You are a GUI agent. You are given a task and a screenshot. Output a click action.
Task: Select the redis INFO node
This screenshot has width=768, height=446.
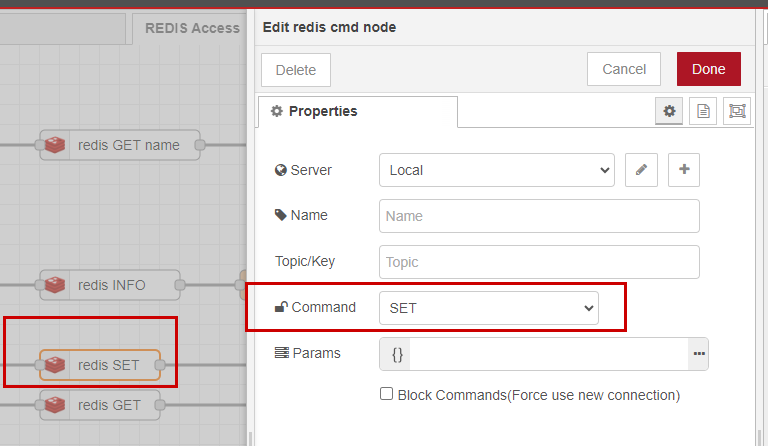(110, 285)
